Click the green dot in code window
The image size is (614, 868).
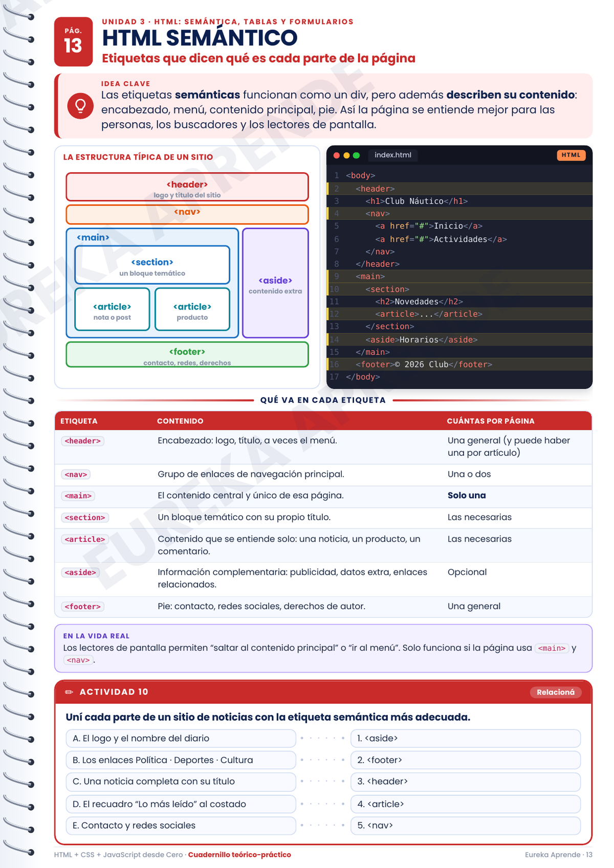pos(357,155)
